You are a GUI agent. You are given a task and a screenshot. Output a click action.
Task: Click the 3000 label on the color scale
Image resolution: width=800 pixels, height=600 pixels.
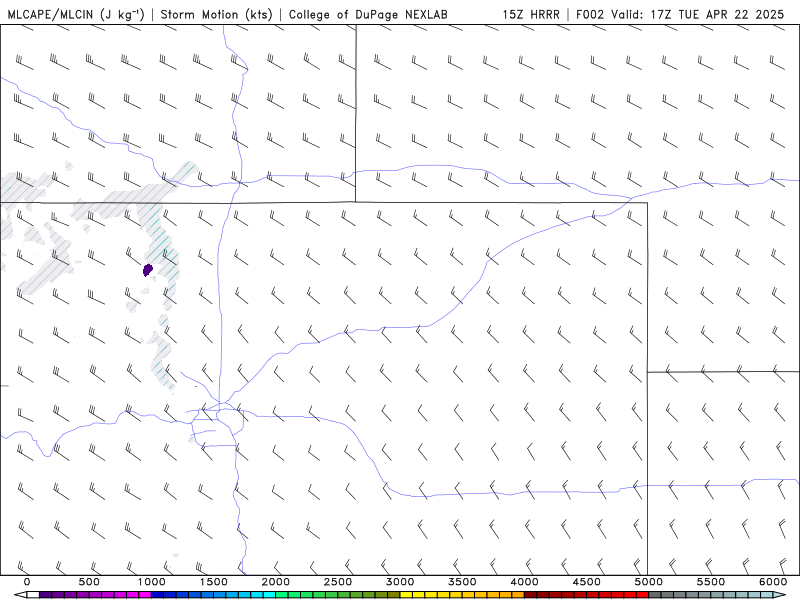pyautogui.click(x=400, y=582)
